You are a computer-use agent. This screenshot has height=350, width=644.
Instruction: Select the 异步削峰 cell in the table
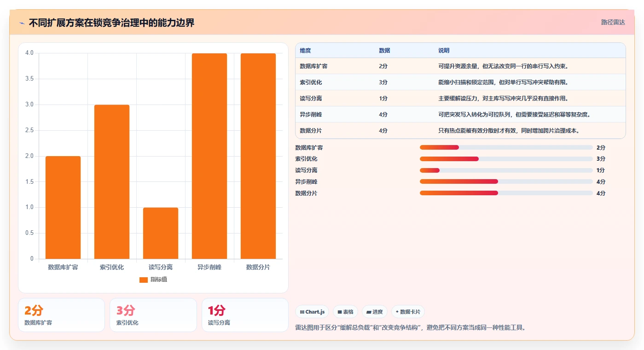coord(311,115)
